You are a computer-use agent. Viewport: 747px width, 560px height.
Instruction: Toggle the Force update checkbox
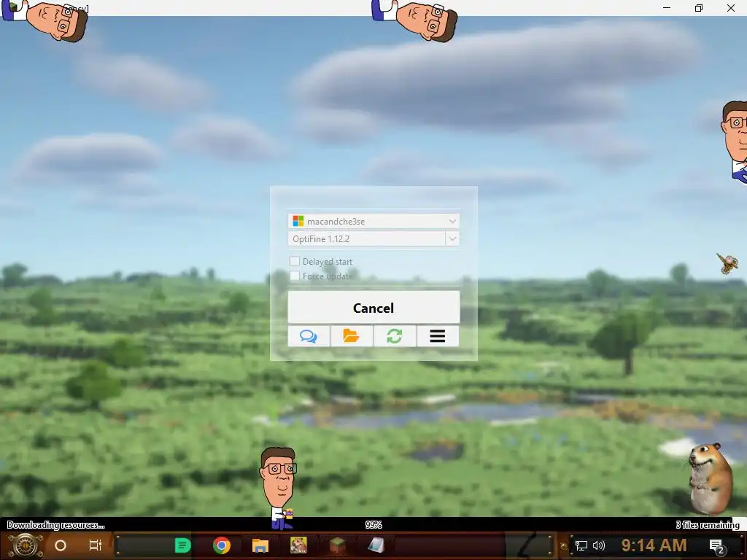[x=295, y=276]
